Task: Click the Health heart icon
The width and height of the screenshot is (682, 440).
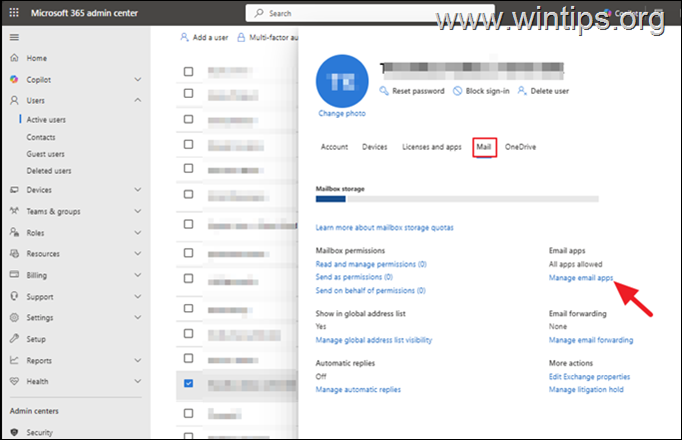Action: tap(14, 381)
